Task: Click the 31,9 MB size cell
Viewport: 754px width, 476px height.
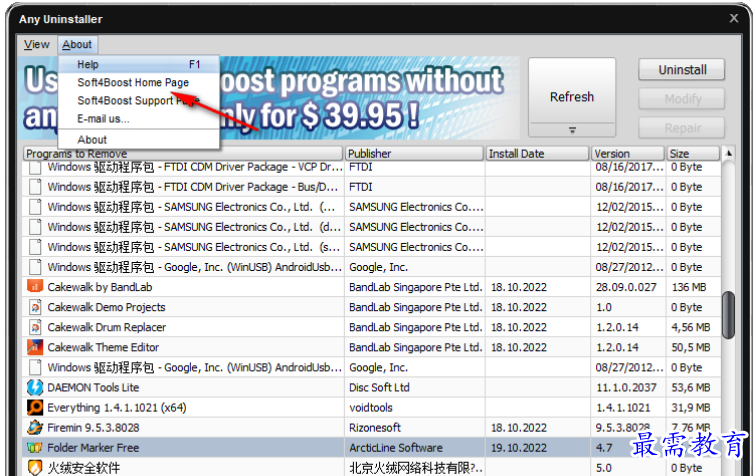Action: pyautogui.click(x=691, y=408)
